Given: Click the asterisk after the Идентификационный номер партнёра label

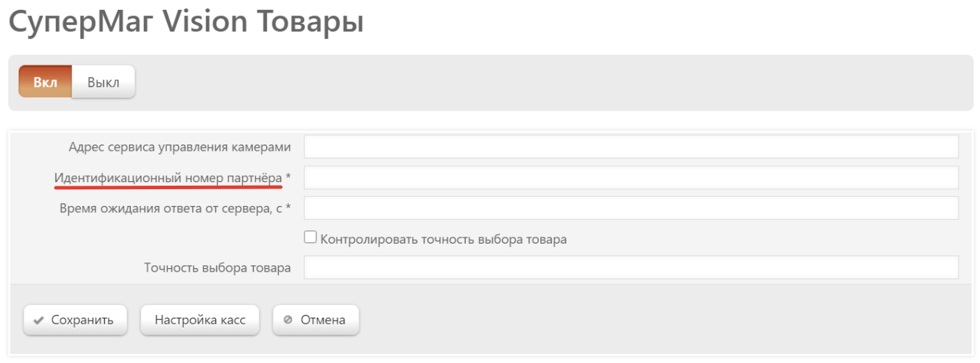Looking at the screenshot, I should tap(288, 177).
